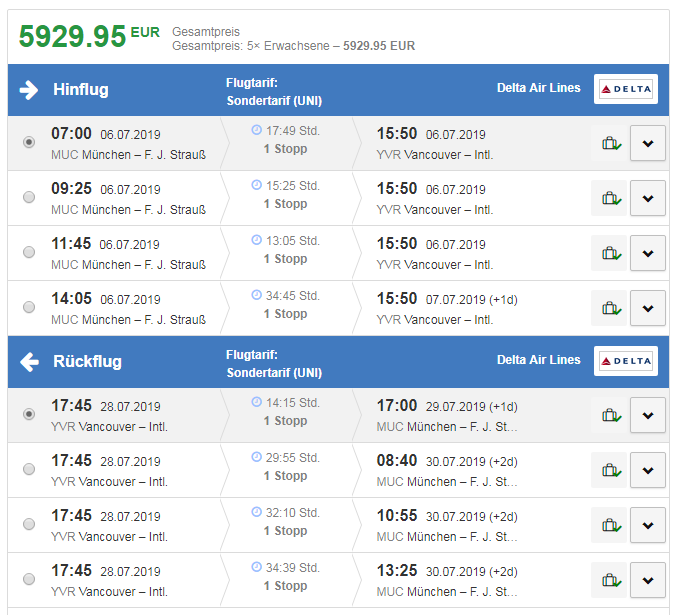Click baggage icon for 09:25 outbound flight
The width and height of the screenshot is (676, 615).
(x=609, y=198)
